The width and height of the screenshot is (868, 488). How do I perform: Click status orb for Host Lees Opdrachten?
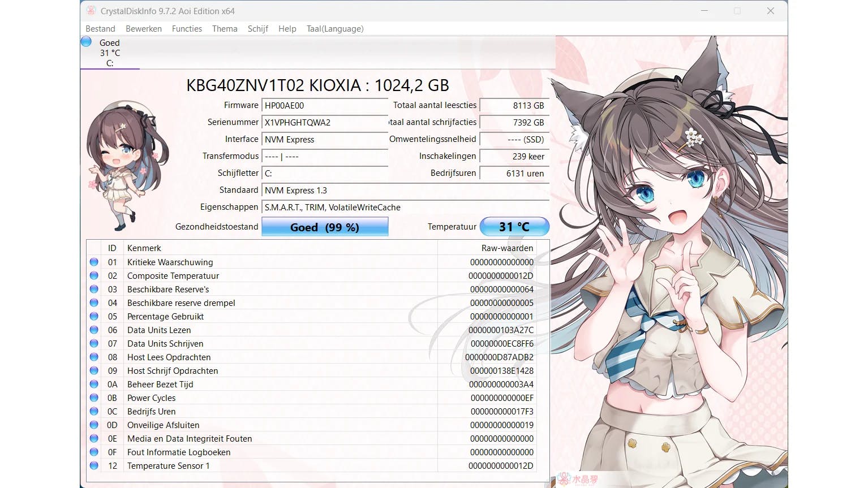click(x=94, y=357)
